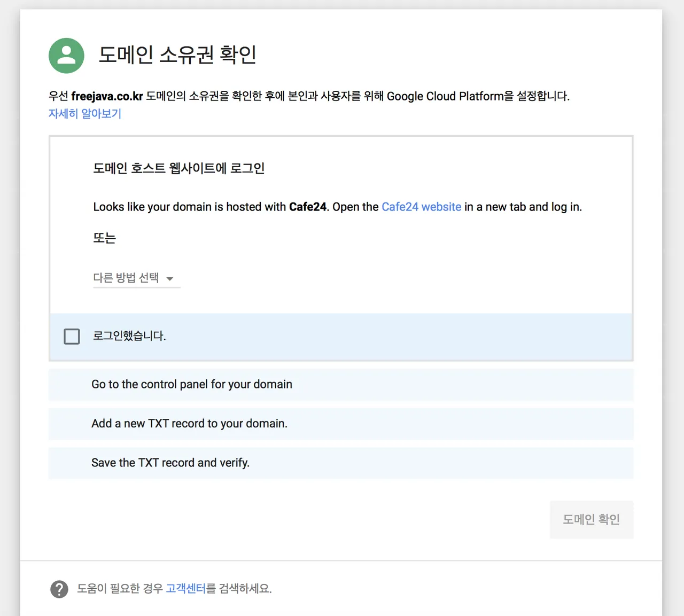Open the 고객센터 help center link
Viewport: 684px width, 616px height.
point(186,589)
